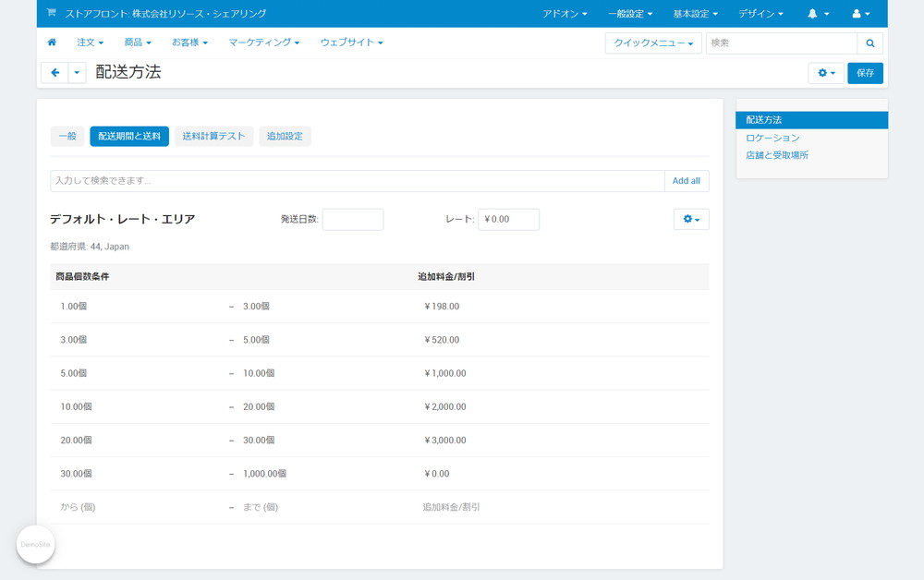Go to the home dashboard icon
Viewport: 924px width, 580px height.
52,42
